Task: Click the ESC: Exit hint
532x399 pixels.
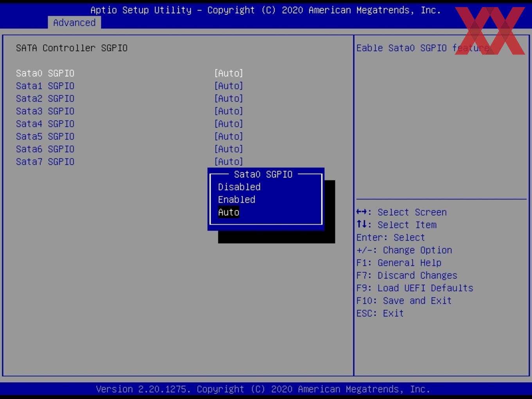Action: tap(380, 313)
